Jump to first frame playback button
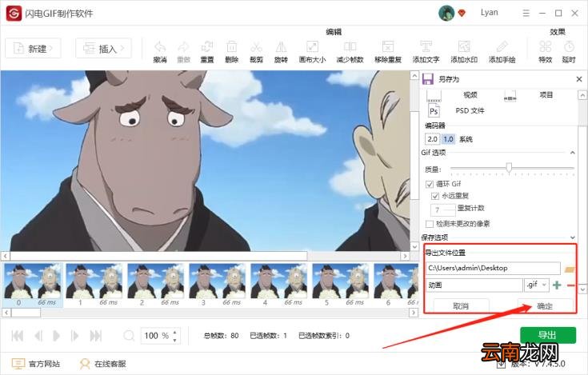The width and height of the screenshot is (588, 375). [18, 336]
